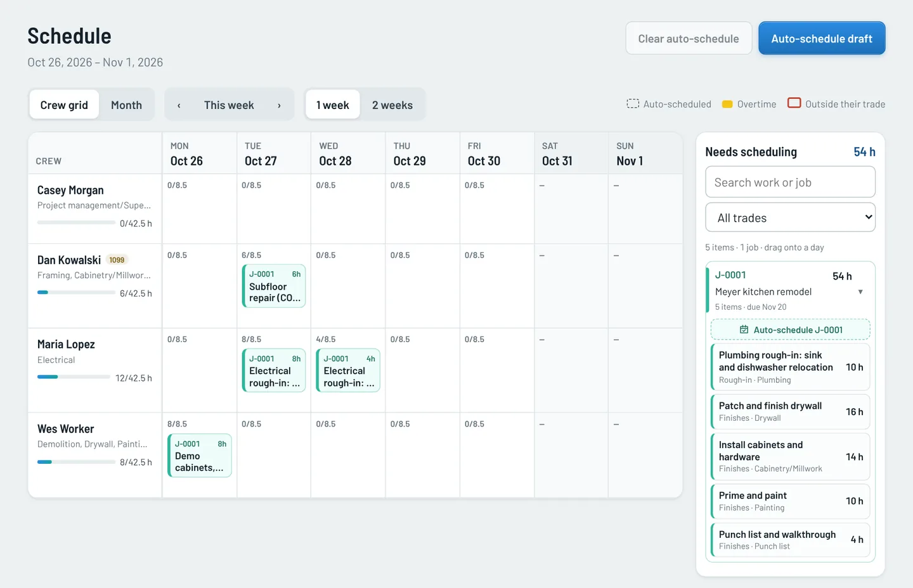This screenshot has height=588, width=913.
Task: Jump to This week
Action: (229, 105)
